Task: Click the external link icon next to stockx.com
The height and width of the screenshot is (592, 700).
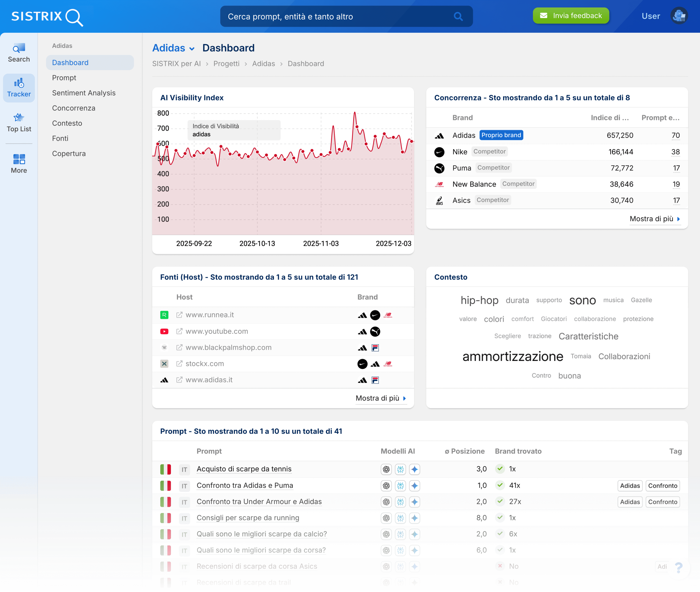Action: click(x=179, y=364)
